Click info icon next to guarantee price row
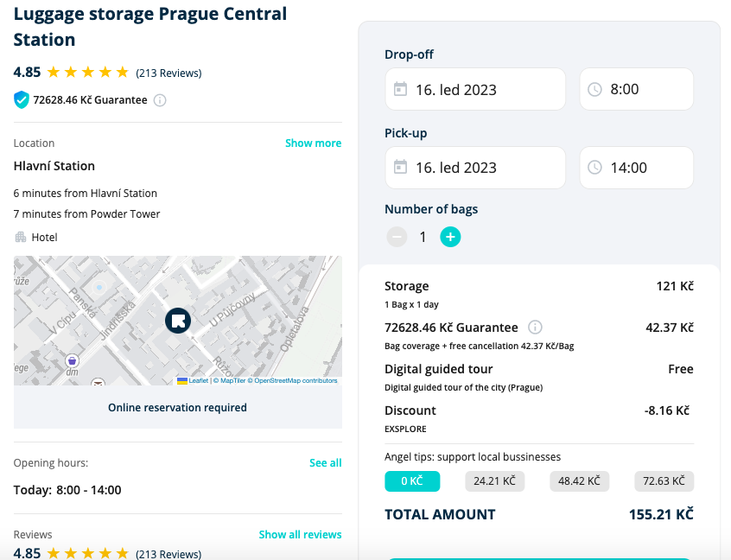This screenshot has height=560, width=731. [x=535, y=328]
